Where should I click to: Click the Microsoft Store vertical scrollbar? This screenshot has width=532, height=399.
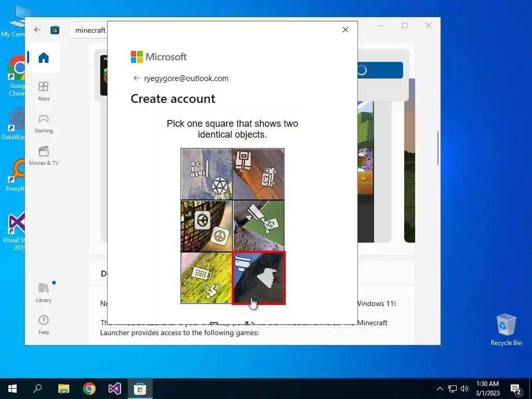[x=437, y=148]
